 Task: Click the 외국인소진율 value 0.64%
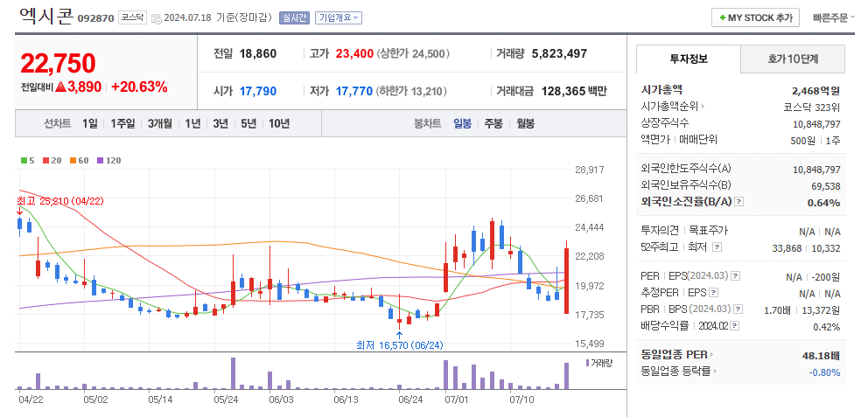pyautogui.click(x=823, y=203)
